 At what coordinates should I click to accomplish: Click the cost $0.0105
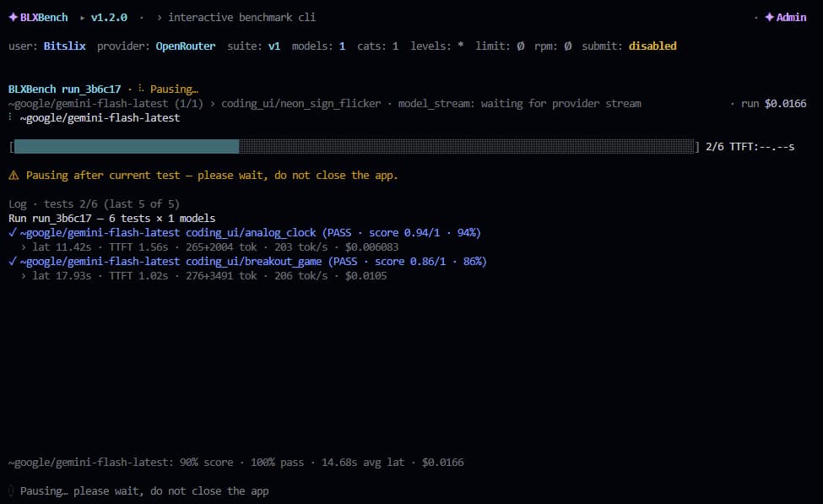[365, 276]
